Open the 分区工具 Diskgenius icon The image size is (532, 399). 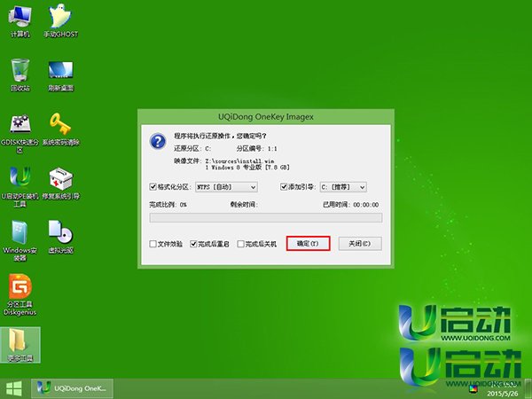[20, 294]
